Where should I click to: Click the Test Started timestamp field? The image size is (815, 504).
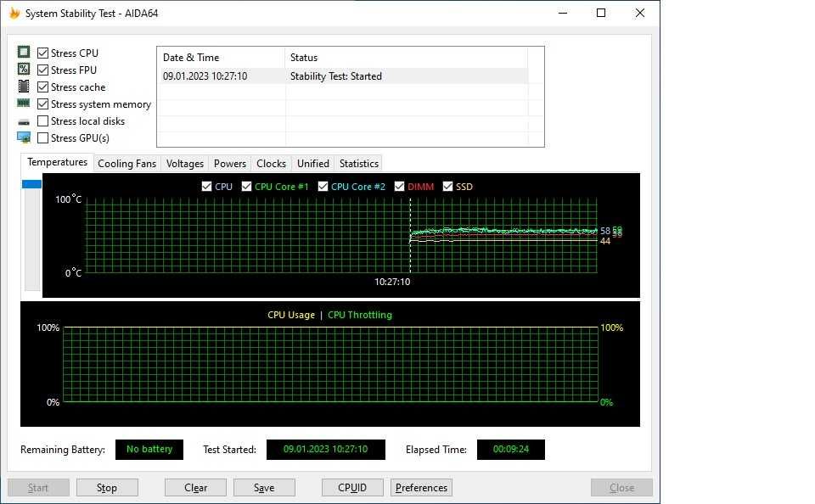click(x=326, y=450)
